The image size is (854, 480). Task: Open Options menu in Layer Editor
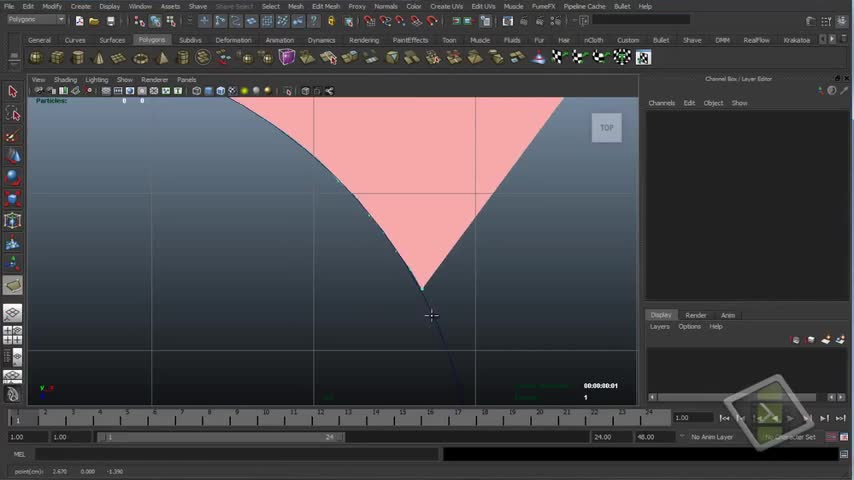point(690,326)
